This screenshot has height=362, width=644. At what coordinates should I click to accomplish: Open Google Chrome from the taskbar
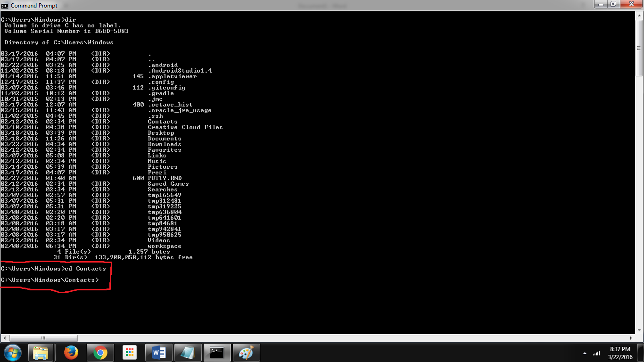[x=100, y=352]
